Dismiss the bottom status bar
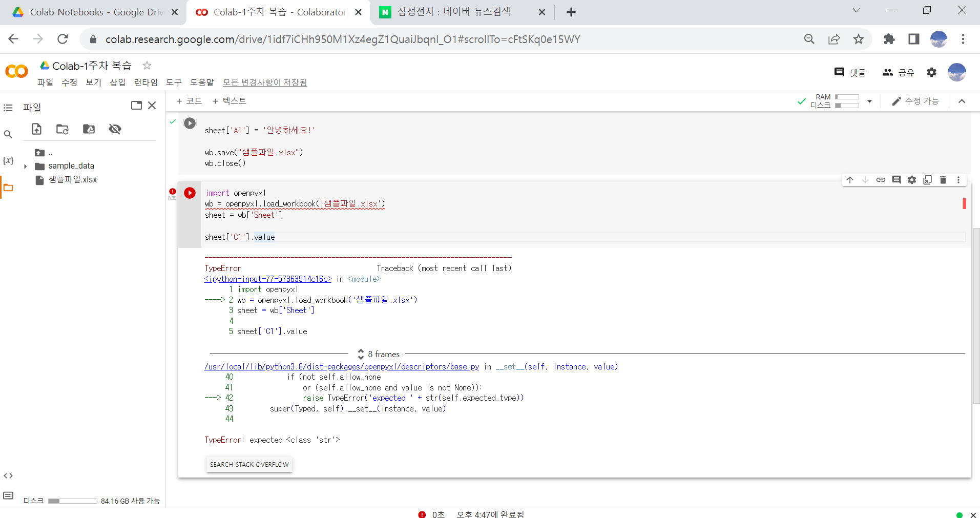Image resolution: width=980 pixels, height=518 pixels. point(973,515)
